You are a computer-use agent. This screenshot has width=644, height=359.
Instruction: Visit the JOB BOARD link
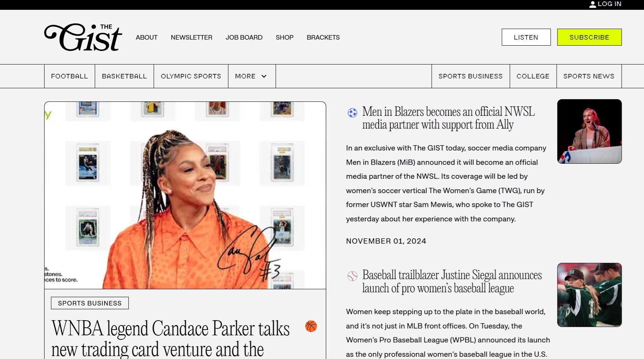coord(244,37)
